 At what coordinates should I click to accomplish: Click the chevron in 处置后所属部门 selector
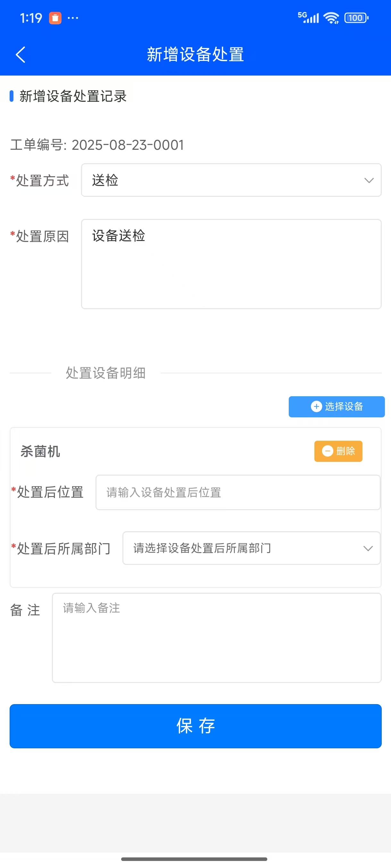(368, 548)
